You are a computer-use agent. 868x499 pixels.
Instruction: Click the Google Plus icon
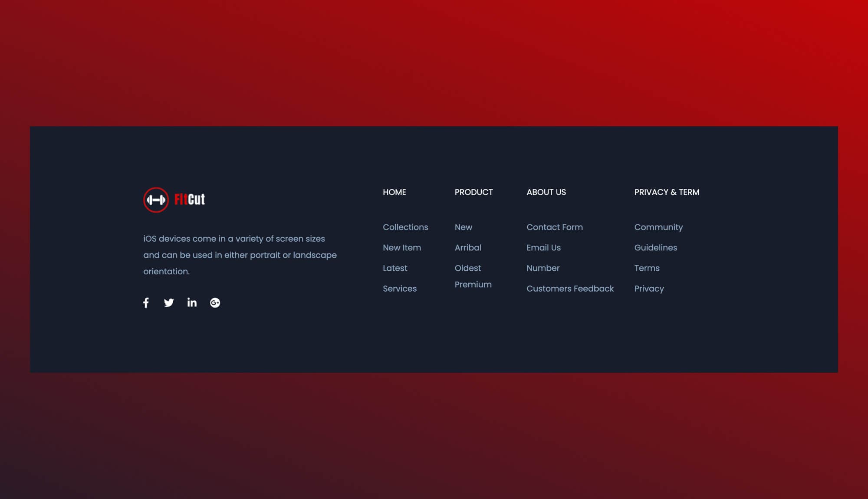point(215,302)
